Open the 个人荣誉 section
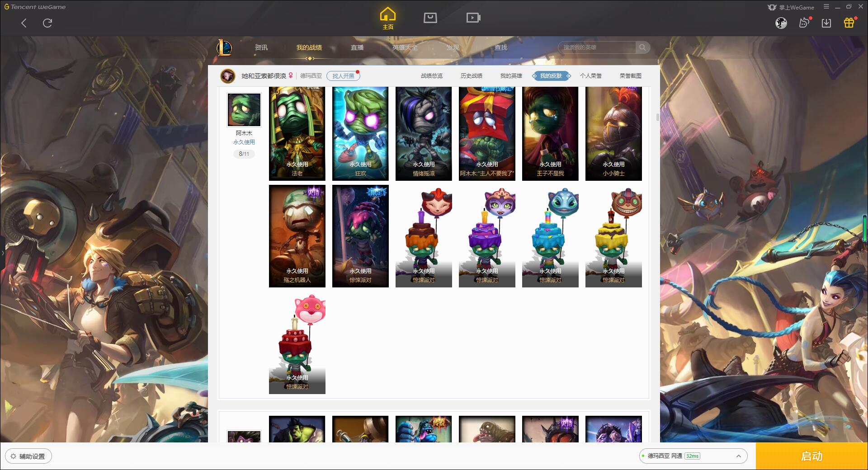This screenshot has height=470, width=868. pos(591,76)
